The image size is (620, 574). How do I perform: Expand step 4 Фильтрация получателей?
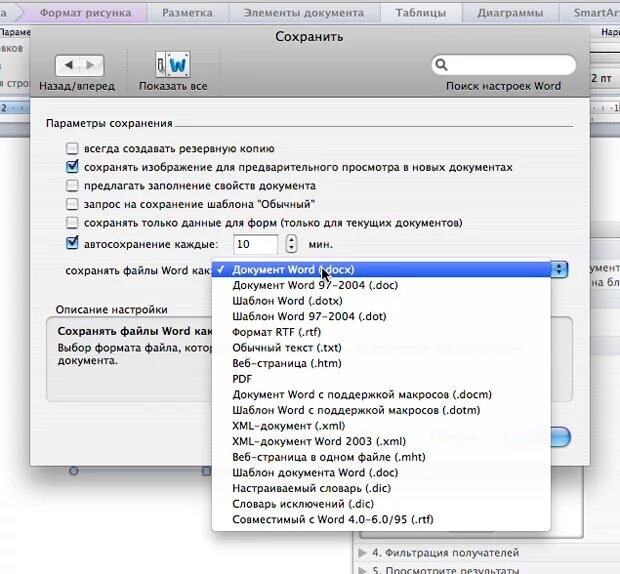coord(362,553)
